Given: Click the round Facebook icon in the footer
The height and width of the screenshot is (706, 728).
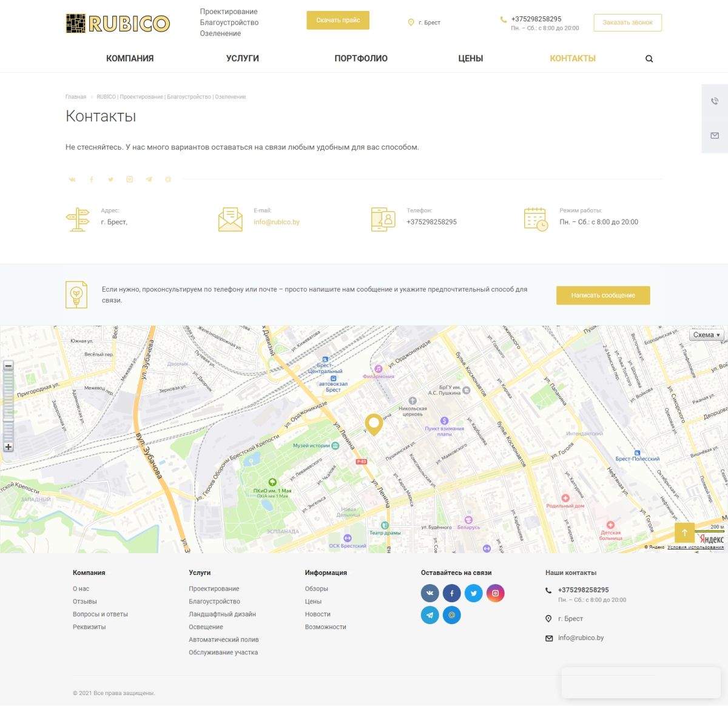Looking at the screenshot, I should pyautogui.click(x=452, y=593).
